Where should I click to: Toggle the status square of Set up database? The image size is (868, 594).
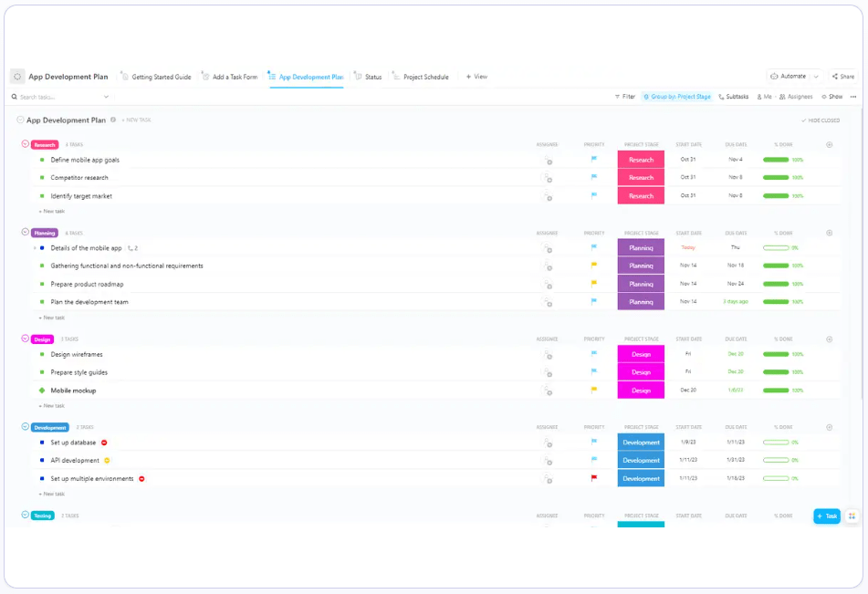(42, 443)
